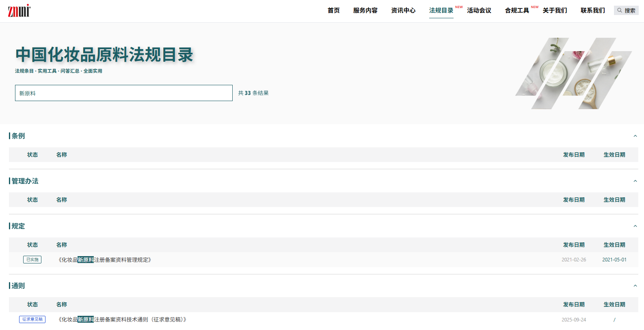Screen dimensions: 644x330
Task: Collapse the 管理办法 section
Action: (x=635, y=181)
